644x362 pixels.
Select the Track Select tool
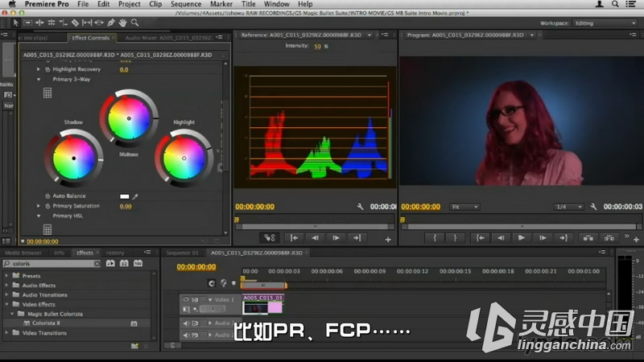[x=27, y=23]
